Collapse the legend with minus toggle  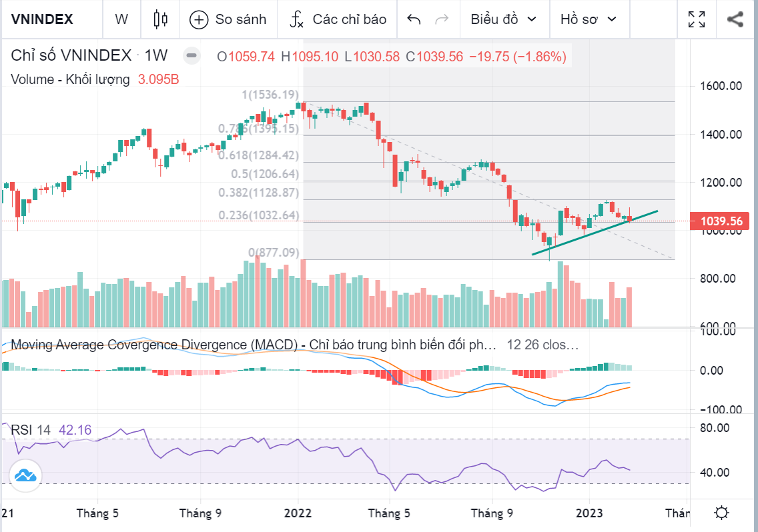[192, 55]
